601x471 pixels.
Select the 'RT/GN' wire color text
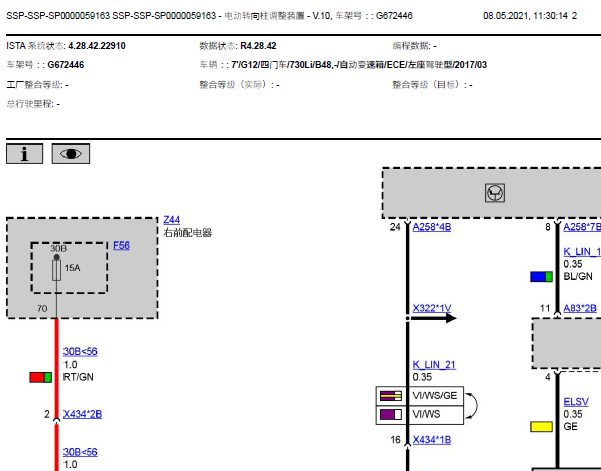(78, 377)
